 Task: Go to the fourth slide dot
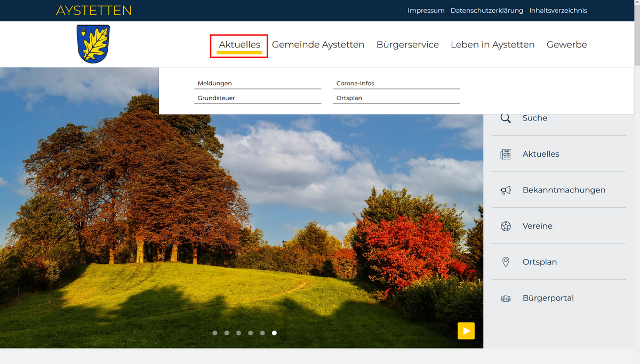coord(251,333)
